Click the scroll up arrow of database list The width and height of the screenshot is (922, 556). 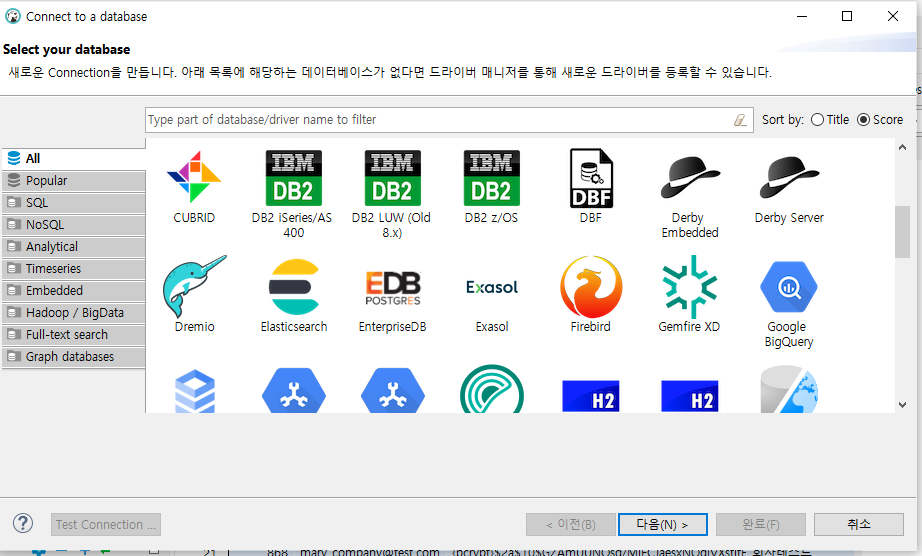point(903,148)
